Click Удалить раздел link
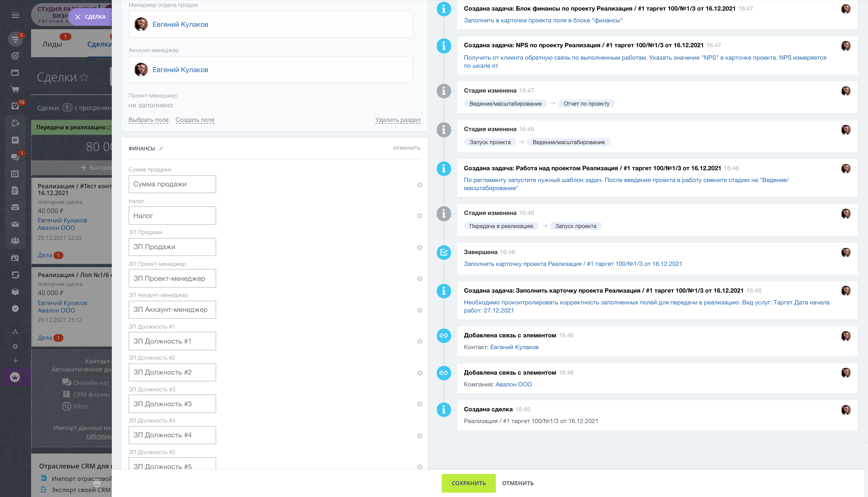This screenshot has height=497, width=868. [398, 120]
